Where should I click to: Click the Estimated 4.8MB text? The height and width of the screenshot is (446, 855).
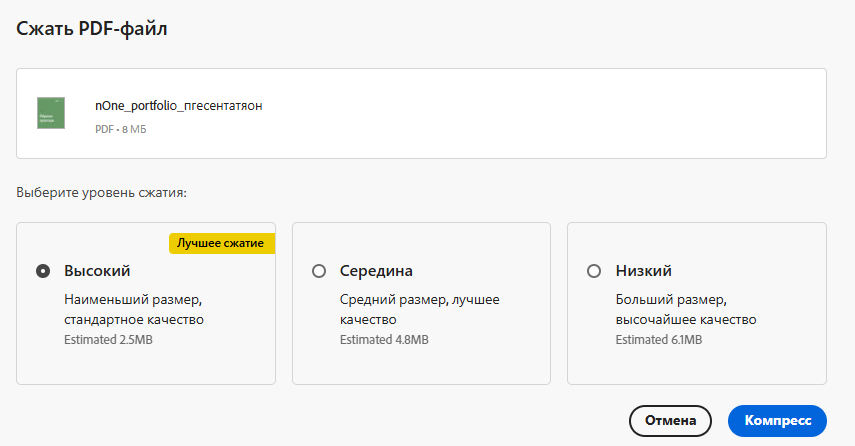pos(384,340)
